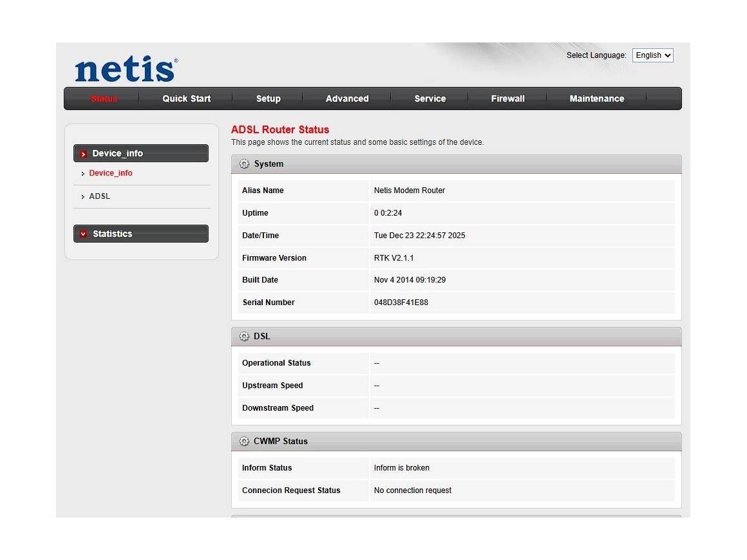The width and height of the screenshot is (747, 560).
Task: Select the Service tab
Action: 430,98
